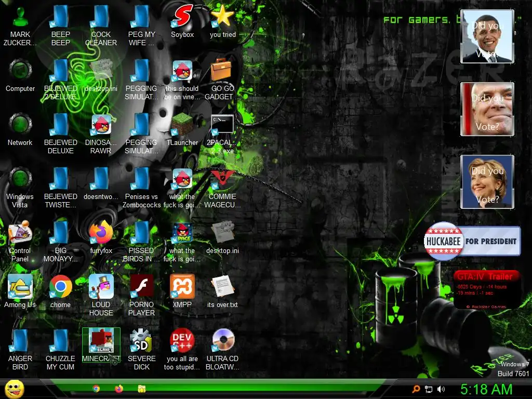Open TLauncher from the desktop
This screenshot has height=399, width=532.
pyautogui.click(x=182, y=129)
